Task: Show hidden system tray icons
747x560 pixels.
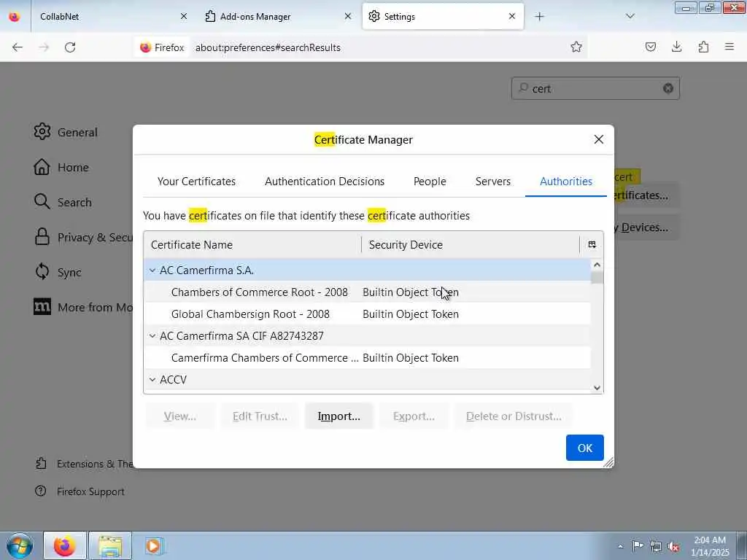Action: click(x=620, y=547)
